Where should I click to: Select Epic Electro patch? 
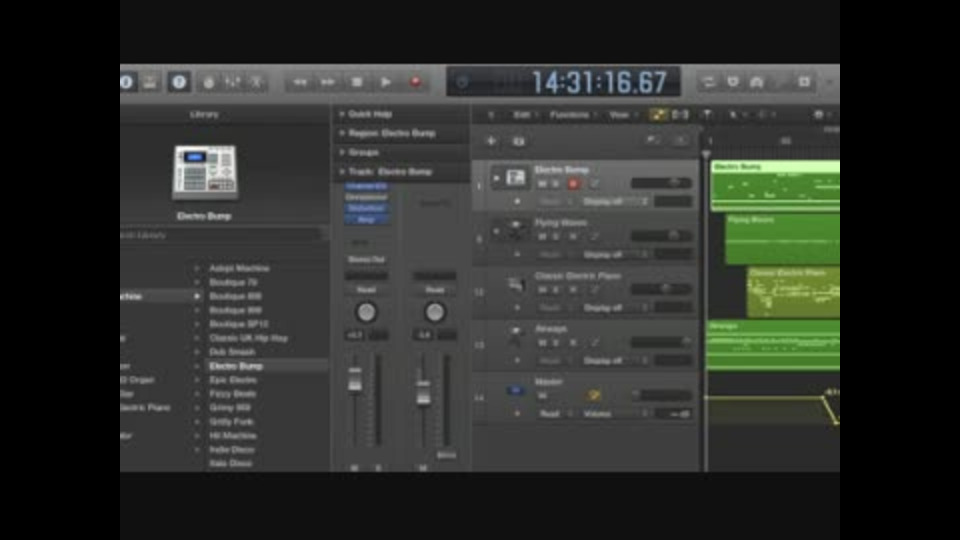click(x=233, y=380)
